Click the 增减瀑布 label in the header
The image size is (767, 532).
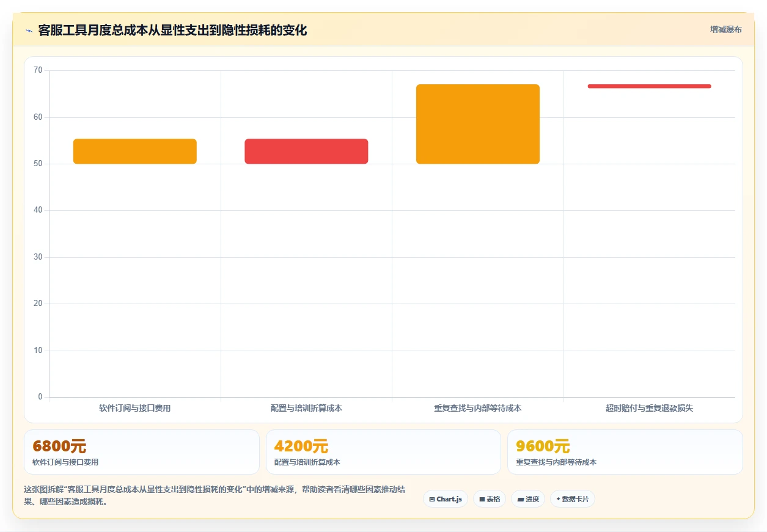pyautogui.click(x=725, y=29)
